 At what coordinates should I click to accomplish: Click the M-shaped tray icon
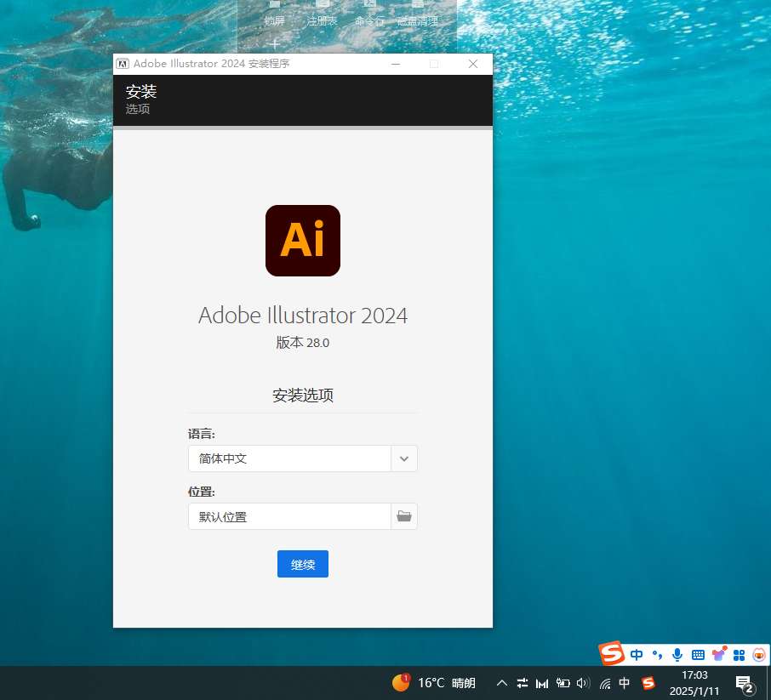pos(542,683)
